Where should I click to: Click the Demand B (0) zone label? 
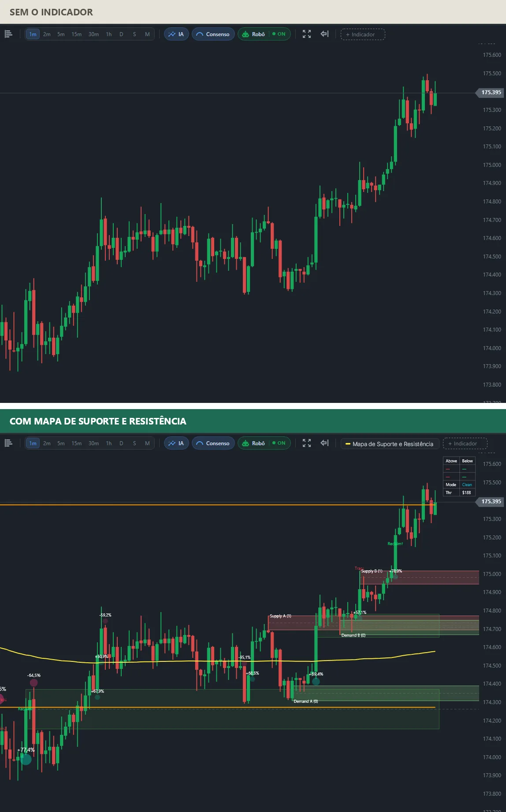tap(353, 635)
